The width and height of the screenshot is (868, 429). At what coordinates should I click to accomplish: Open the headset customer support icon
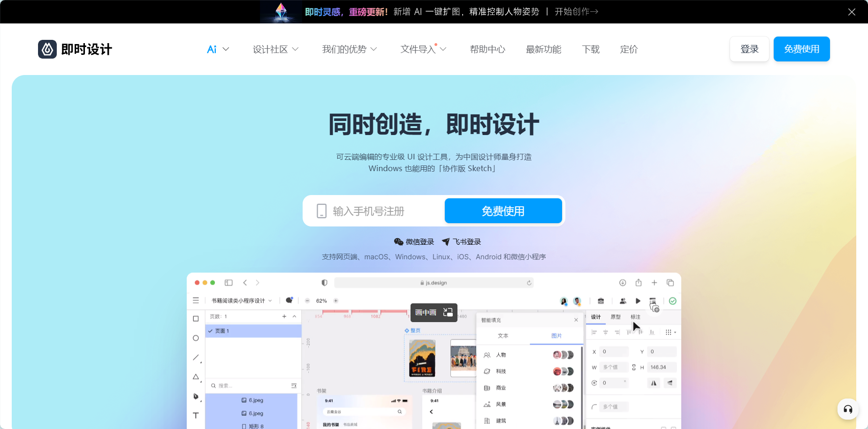pos(848,409)
